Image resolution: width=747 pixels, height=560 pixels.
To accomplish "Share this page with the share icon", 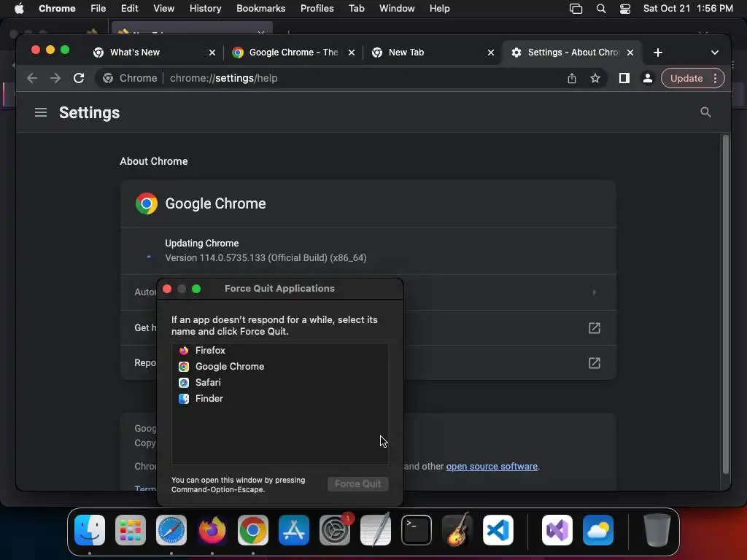I will [x=572, y=78].
